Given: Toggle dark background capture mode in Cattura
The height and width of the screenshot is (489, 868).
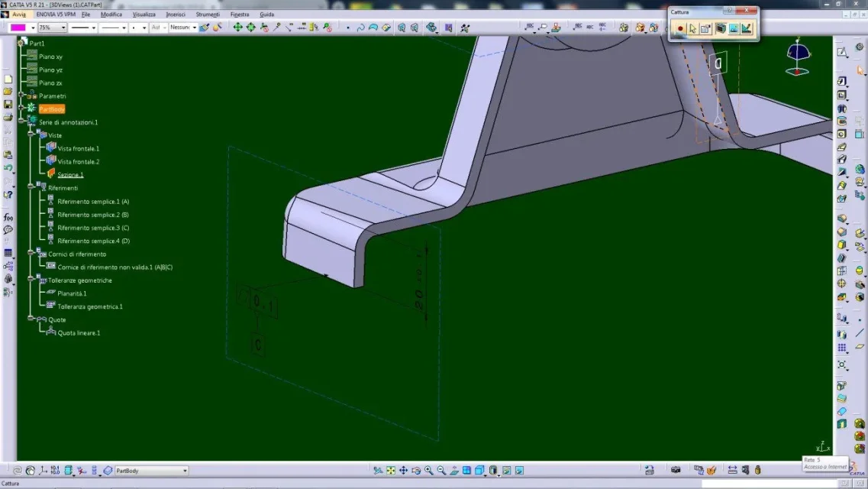Looking at the screenshot, I should click(720, 28).
